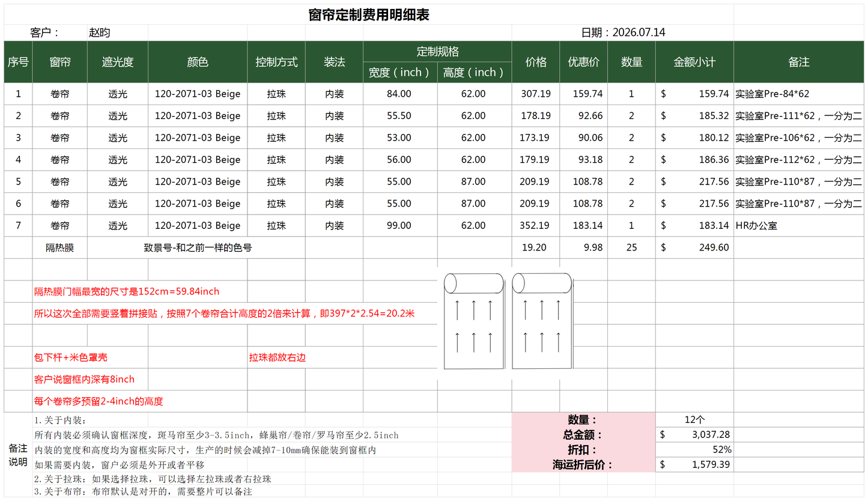Select the film discounted price 9.98
The image size is (868, 501).
(x=593, y=247)
